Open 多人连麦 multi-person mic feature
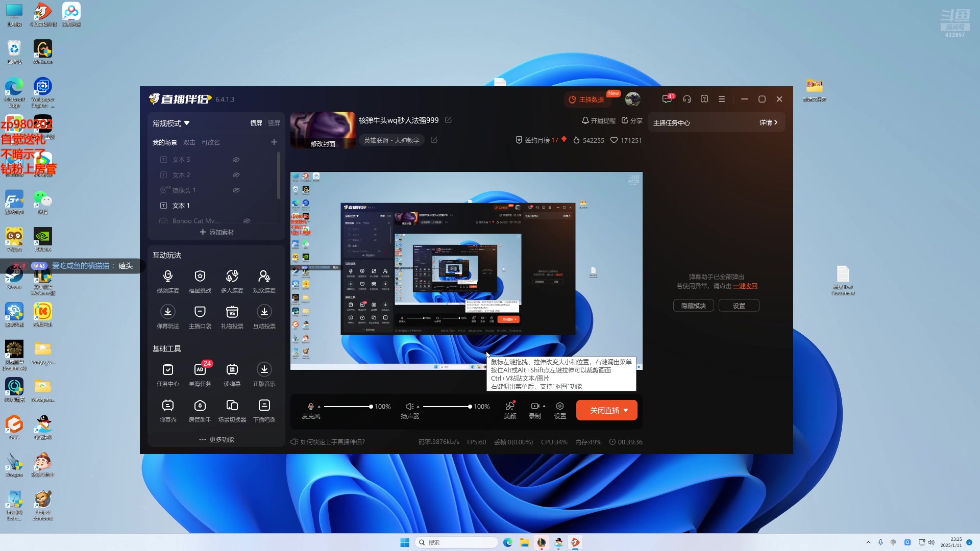The height and width of the screenshot is (551, 980). [x=232, y=281]
